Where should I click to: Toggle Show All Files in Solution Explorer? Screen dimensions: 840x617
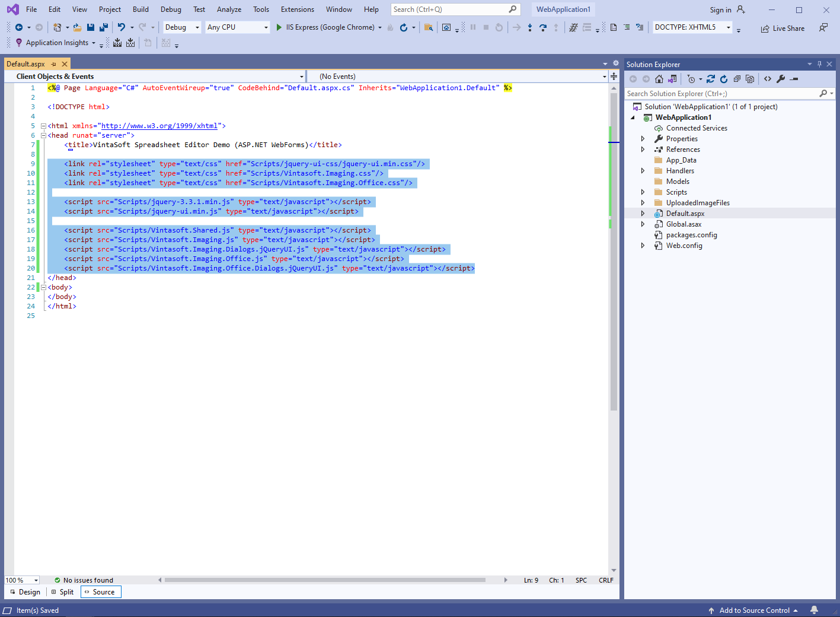(x=750, y=79)
